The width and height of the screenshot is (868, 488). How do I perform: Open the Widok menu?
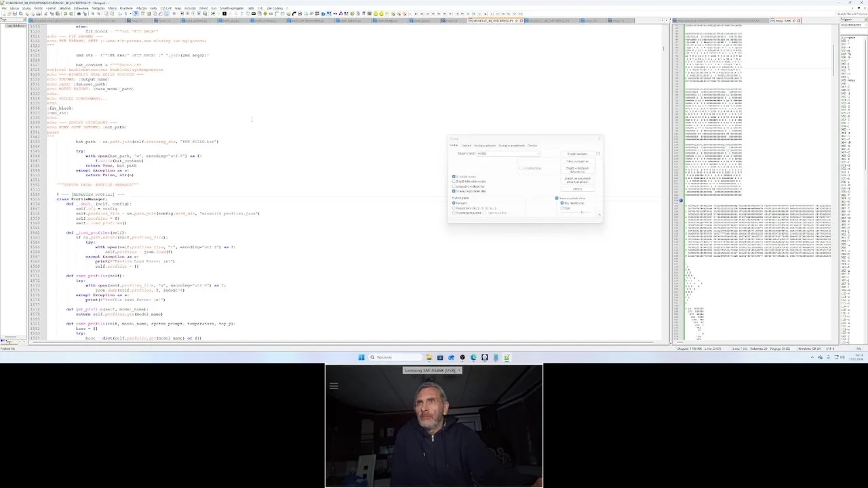tap(38, 7)
